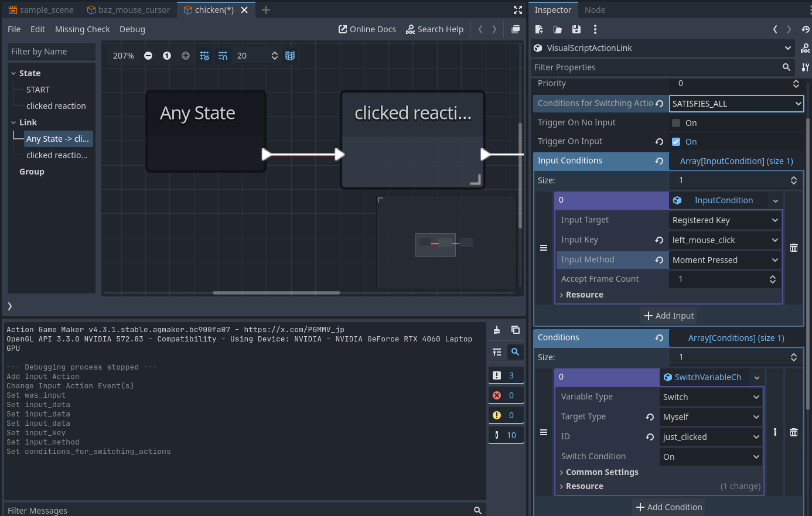The width and height of the screenshot is (812, 516).
Task: Open the Edit menu
Action: 37,29
